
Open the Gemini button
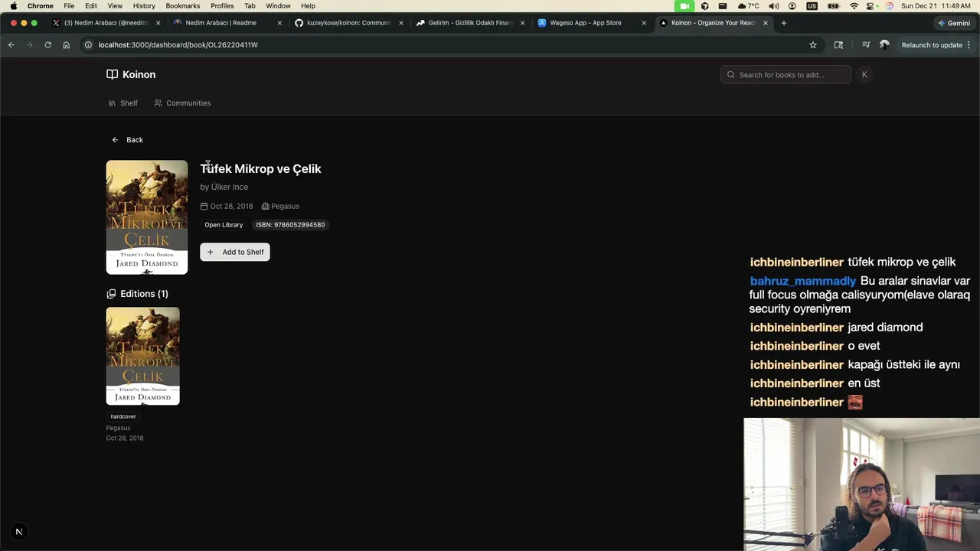click(954, 23)
